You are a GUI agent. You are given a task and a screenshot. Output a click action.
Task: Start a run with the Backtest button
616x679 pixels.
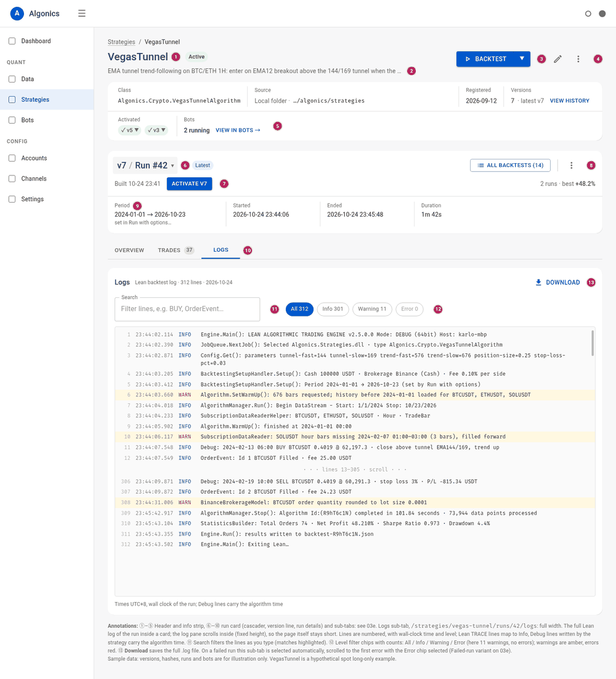coord(485,59)
